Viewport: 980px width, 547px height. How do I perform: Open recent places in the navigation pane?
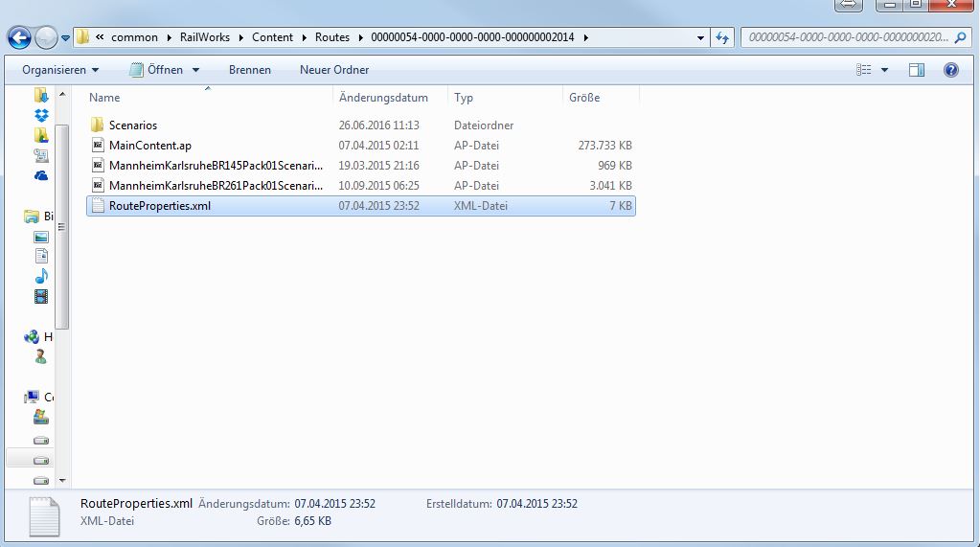tap(41, 155)
